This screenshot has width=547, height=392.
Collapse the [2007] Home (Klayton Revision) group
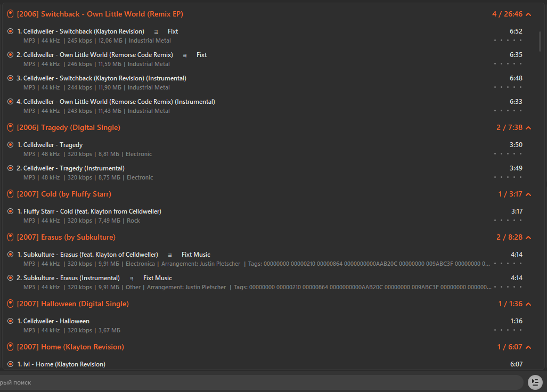[528, 347]
